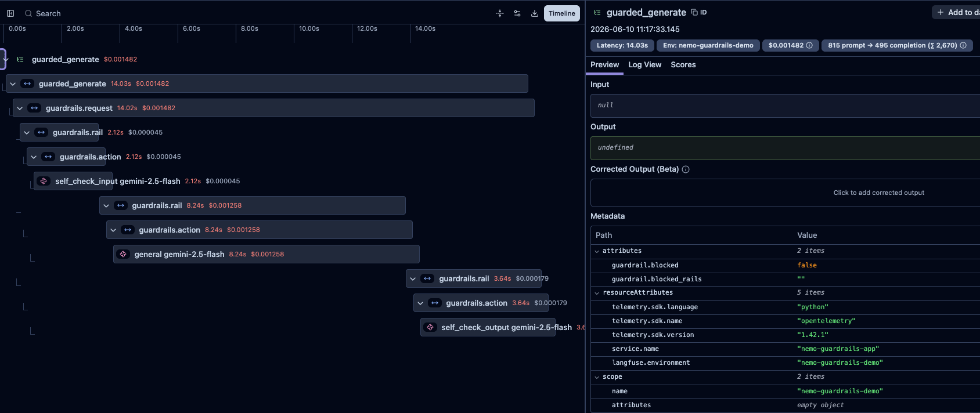Click info icon on the token usage badge

(963, 45)
